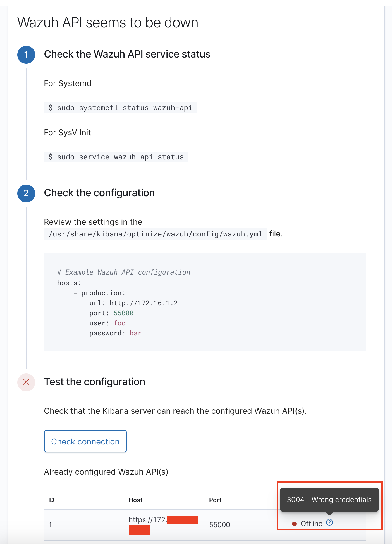Click the wazuh.yml configuration path text
392x544 pixels.
[155, 234]
